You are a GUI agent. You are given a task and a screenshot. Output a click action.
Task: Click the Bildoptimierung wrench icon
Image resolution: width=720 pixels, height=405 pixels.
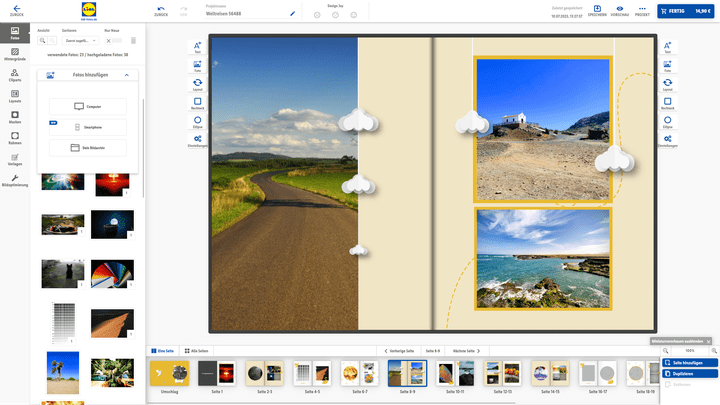coord(15,180)
